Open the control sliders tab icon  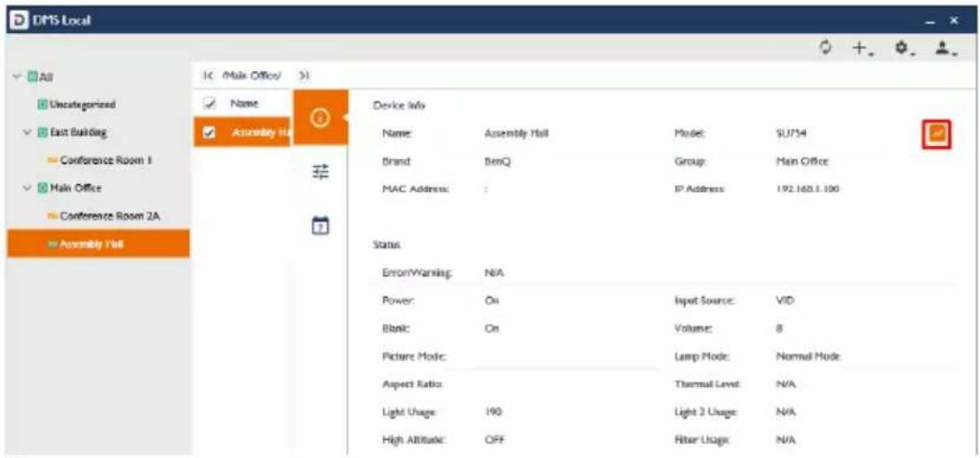320,172
